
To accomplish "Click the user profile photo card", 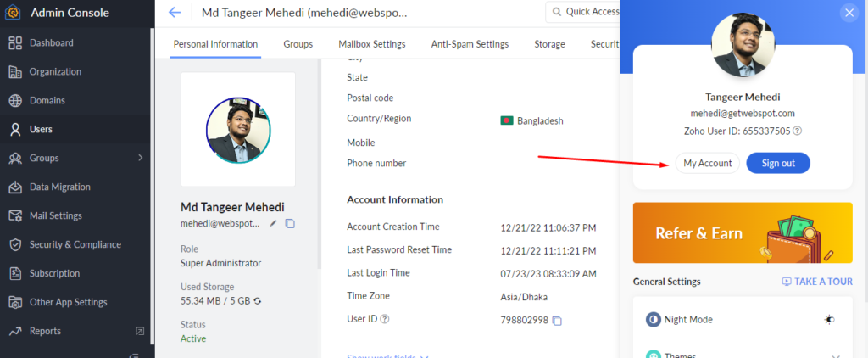I will click(238, 129).
